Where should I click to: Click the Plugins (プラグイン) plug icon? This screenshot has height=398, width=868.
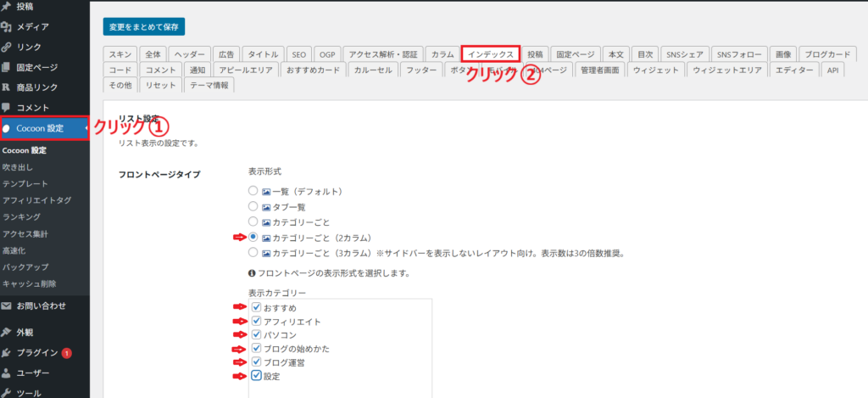[7, 353]
